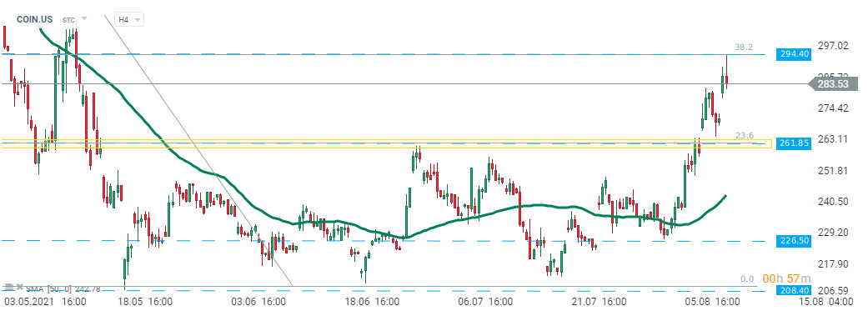
Task: Click the 03.06 16:00 time axis label
Action: pyautogui.click(x=259, y=302)
